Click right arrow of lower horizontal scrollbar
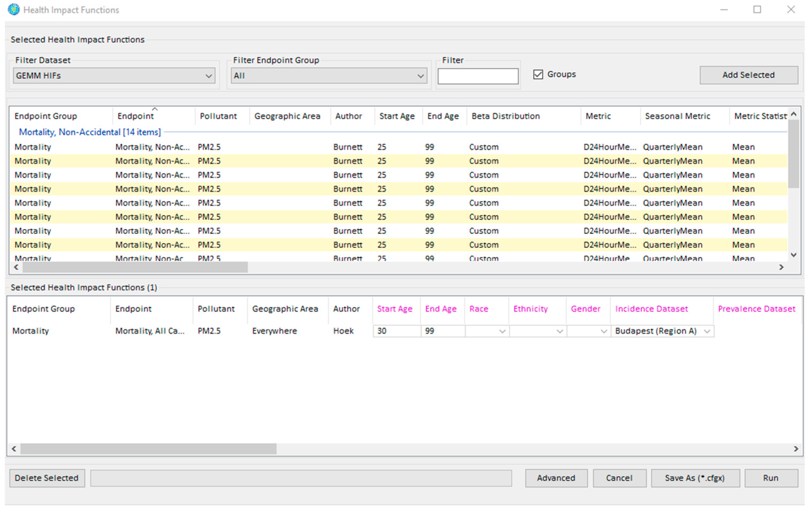 coord(796,449)
